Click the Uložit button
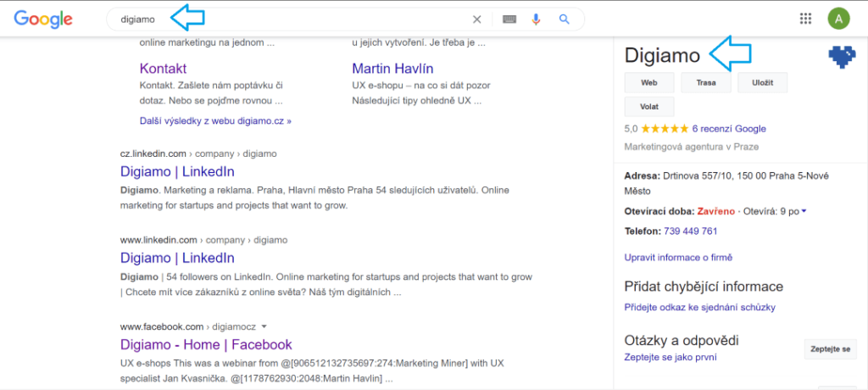Image resolution: width=868 pixels, height=390 pixels. click(762, 82)
